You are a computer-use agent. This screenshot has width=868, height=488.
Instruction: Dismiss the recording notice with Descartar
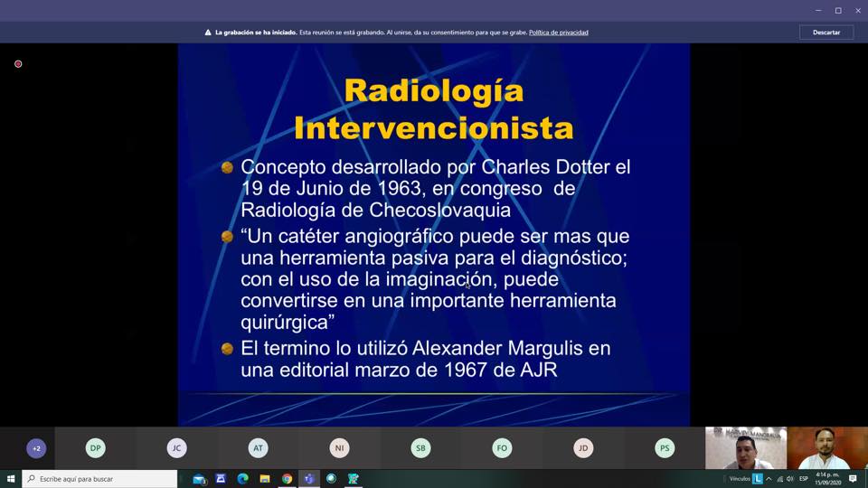(x=826, y=33)
